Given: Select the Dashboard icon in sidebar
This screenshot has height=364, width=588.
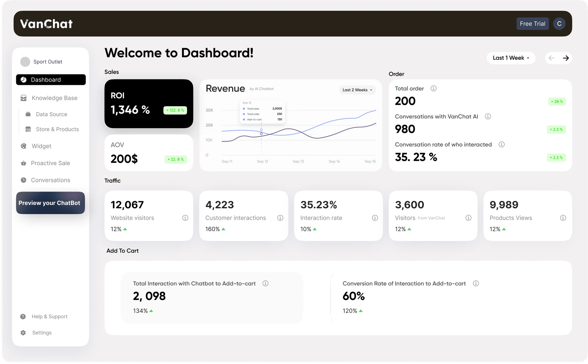Looking at the screenshot, I should click(x=23, y=80).
